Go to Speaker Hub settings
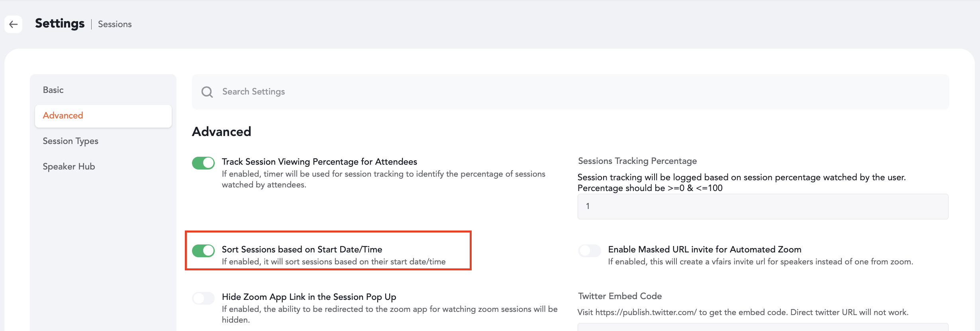980x331 pixels. [69, 167]
